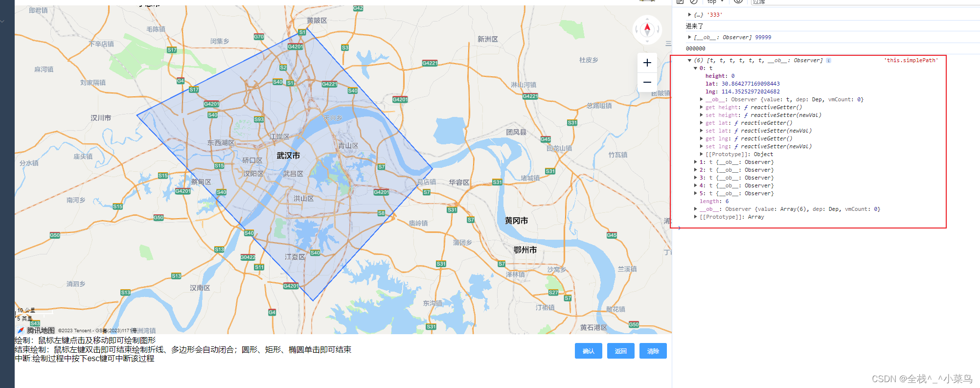
Task: Clear the console using the block icon
Action: 694,2
